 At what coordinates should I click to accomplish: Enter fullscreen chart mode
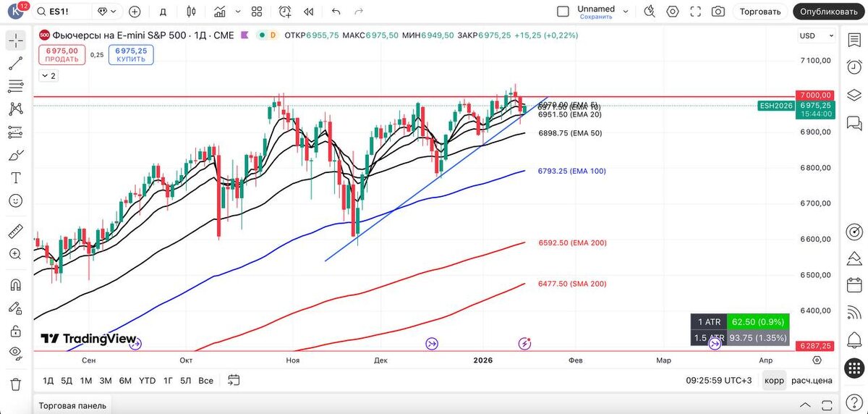695,12
